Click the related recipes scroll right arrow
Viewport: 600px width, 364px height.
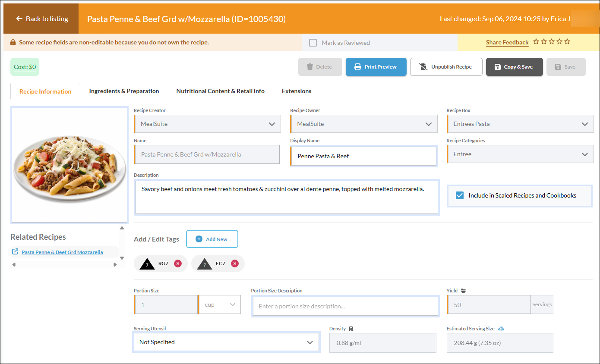(115, 264)
